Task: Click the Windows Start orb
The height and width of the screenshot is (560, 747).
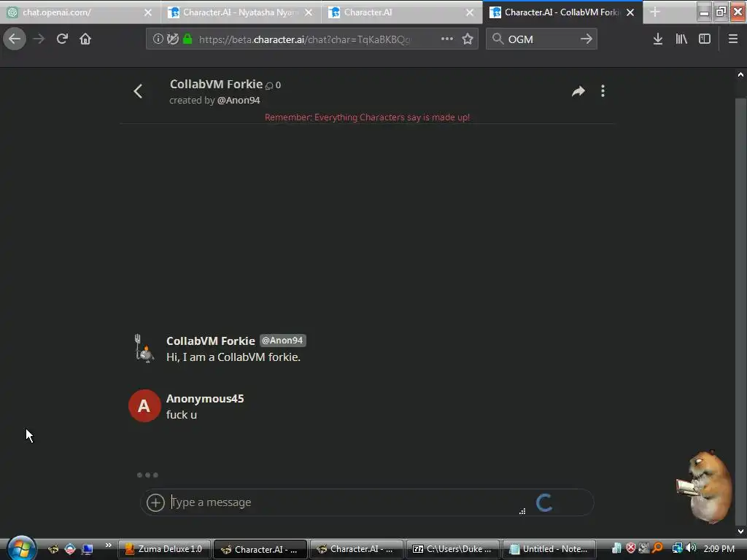Action: click(21, 548)
